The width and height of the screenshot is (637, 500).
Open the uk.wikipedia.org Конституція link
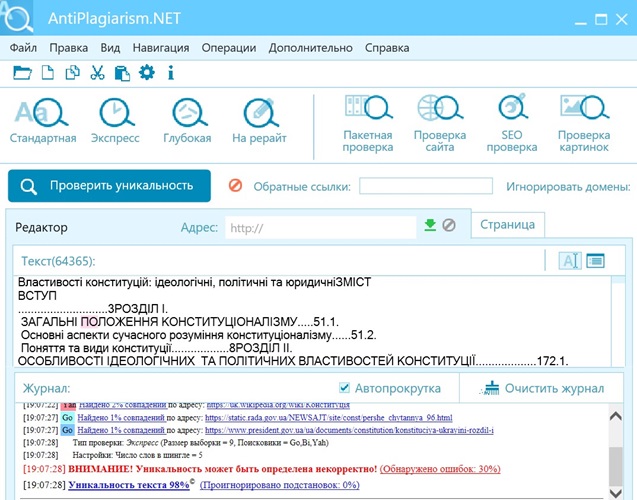(278, 405)
